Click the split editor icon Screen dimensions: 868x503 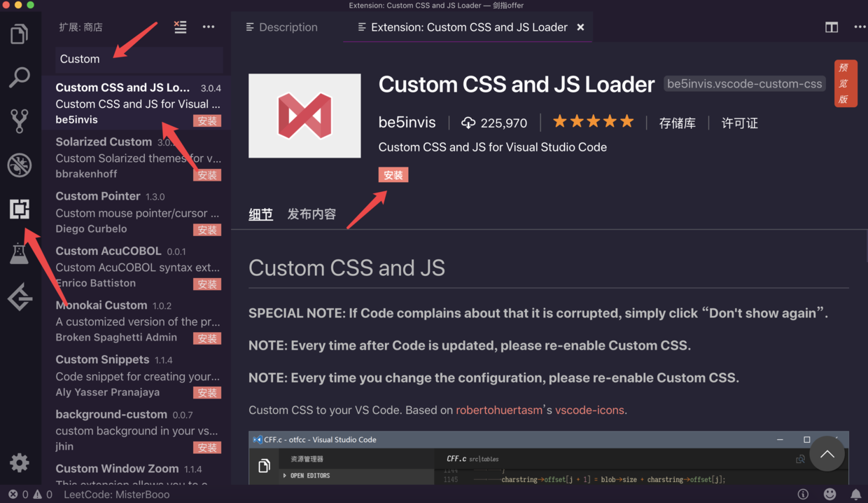point(832,27)
